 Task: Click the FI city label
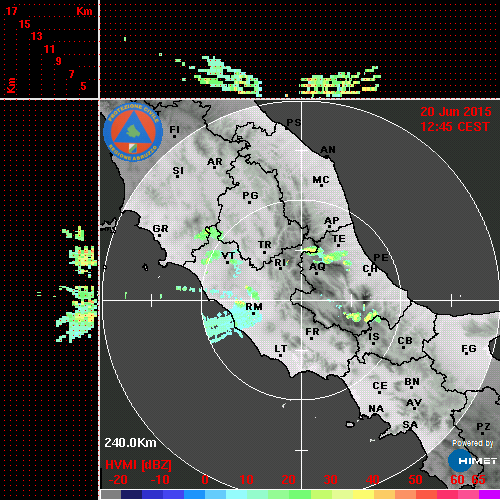coord(174,129)
